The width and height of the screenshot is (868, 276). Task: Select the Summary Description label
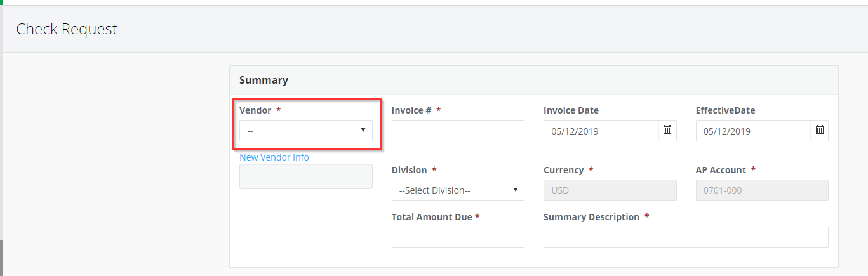[591, 217]
